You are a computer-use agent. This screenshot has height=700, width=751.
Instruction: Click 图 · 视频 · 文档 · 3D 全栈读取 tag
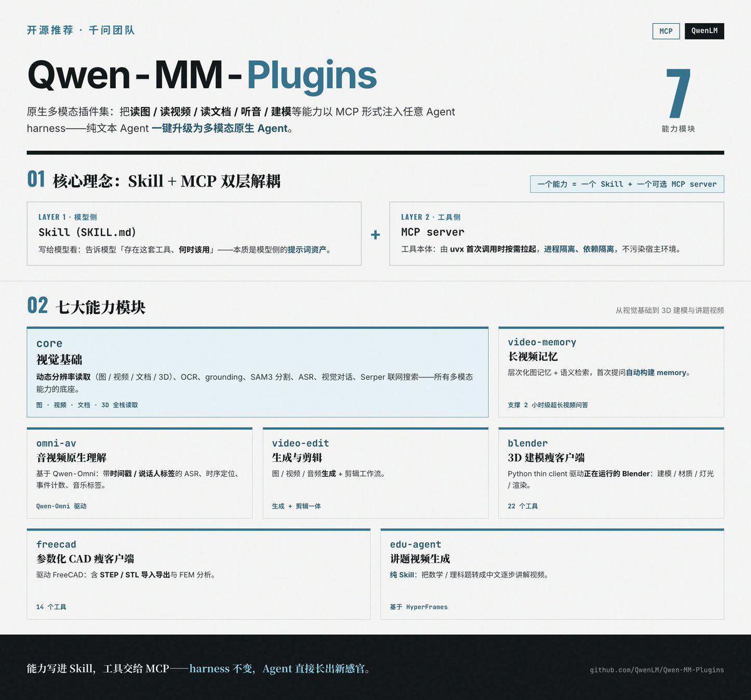(87, 405)
